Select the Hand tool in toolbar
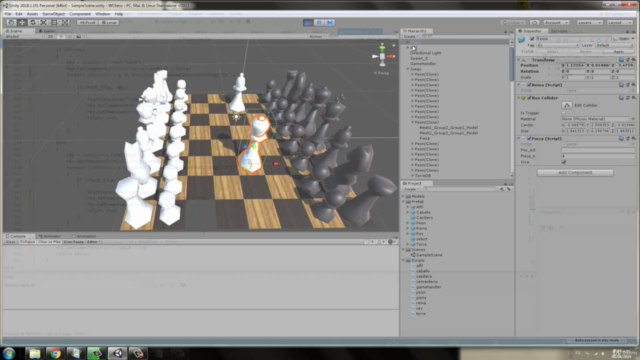Viewport: 640px width, 360px height. click(x=11, y=22)
